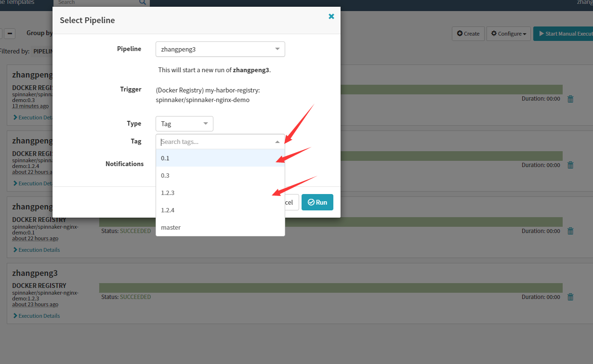Click the collapse minus button near Group by
This screenshot has width=593, height=364.
10,33
